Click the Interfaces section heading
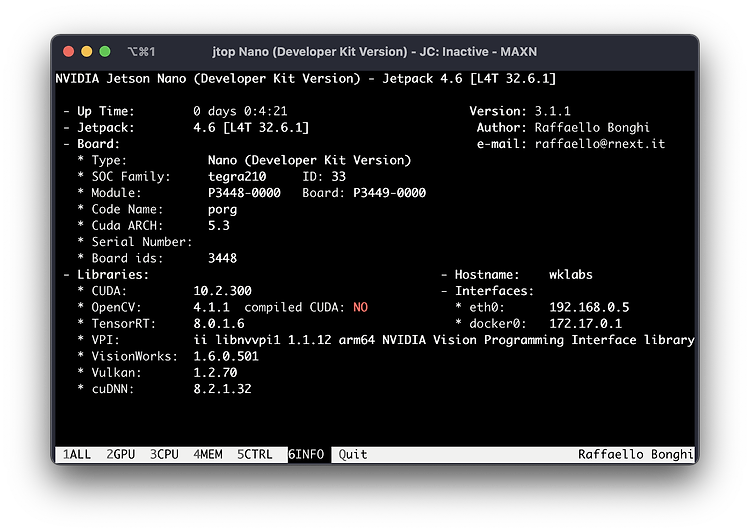 pos(494,290)
